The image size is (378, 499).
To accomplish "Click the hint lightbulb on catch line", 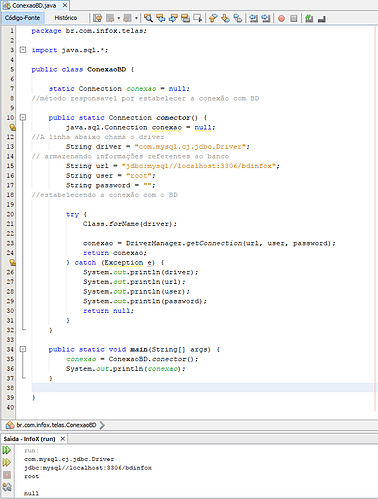I will tap(12, 263).
